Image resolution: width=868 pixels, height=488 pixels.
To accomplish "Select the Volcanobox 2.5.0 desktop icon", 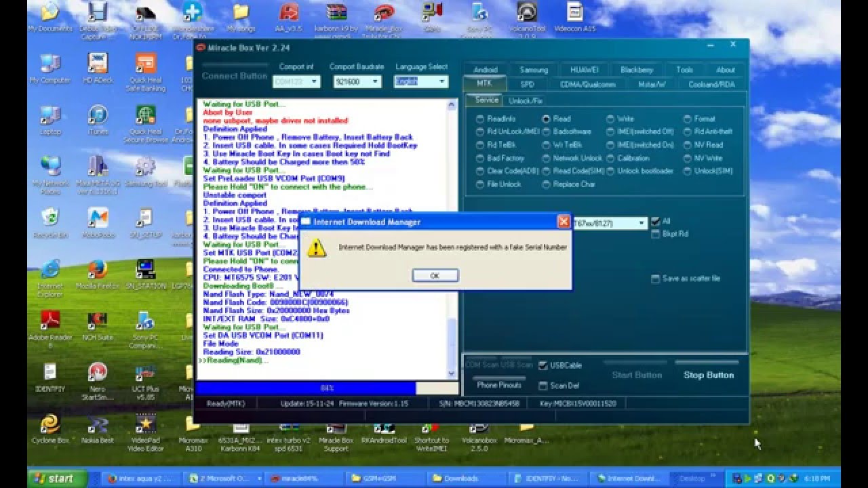I will click(479, 436).
